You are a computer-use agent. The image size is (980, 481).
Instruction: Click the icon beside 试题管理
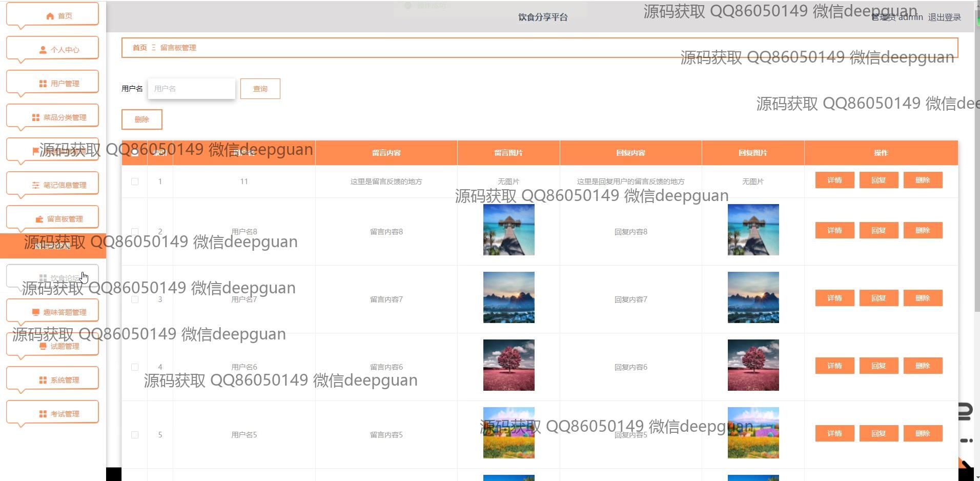click(x=43, y=346)
